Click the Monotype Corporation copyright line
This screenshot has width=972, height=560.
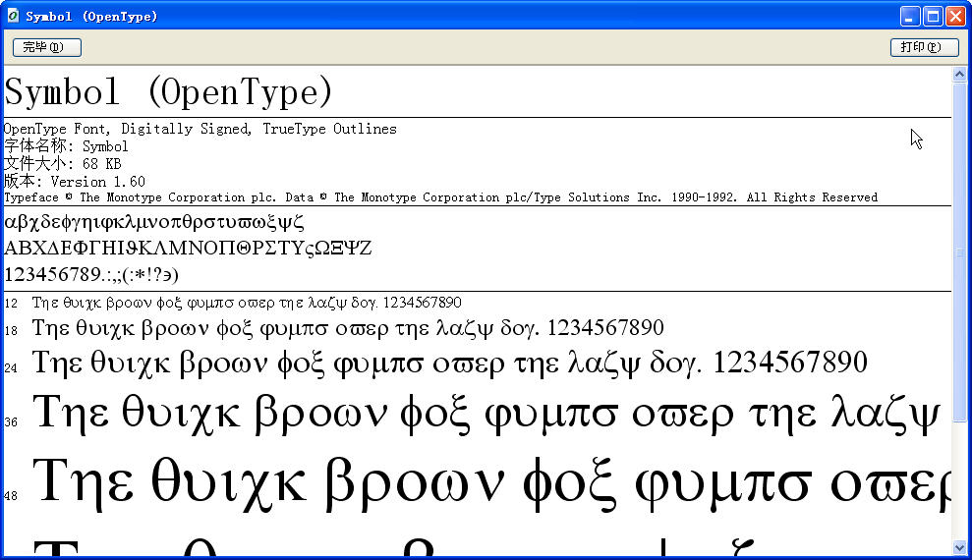[x=440, y=197]
